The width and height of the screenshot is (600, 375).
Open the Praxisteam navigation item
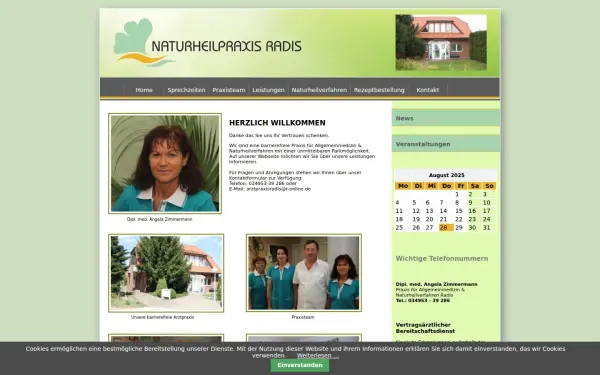coord(229,90)
